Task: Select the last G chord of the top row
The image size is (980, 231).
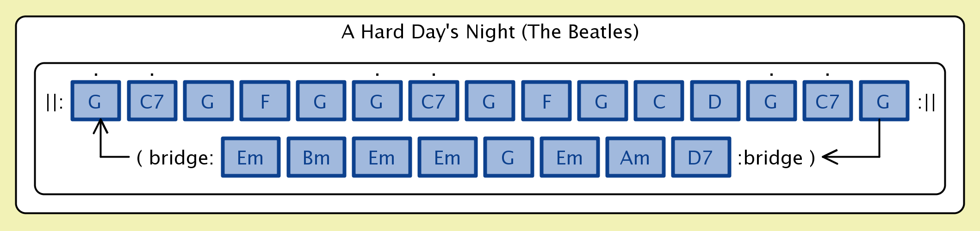Action: [x=884, y=101]
